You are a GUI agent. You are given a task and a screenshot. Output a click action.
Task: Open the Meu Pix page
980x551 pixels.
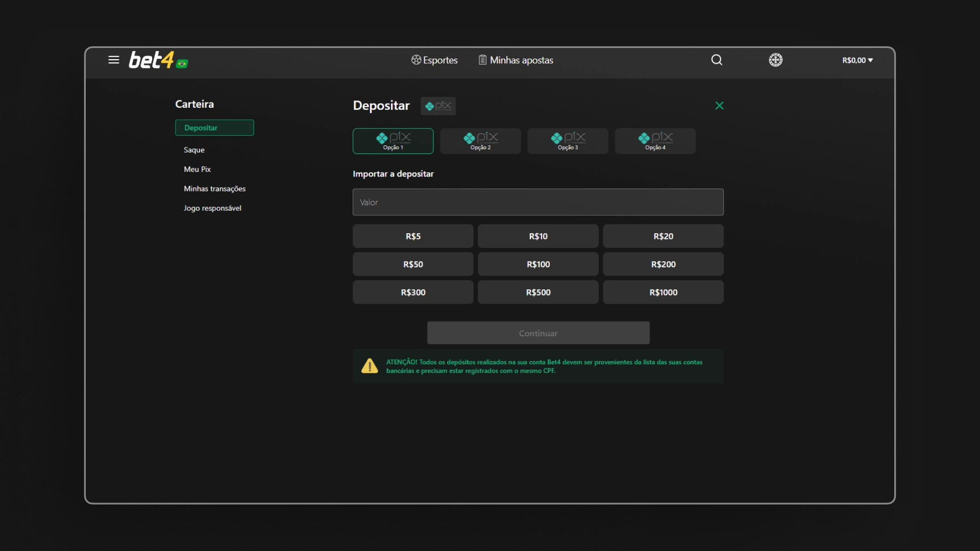[197, 169]
